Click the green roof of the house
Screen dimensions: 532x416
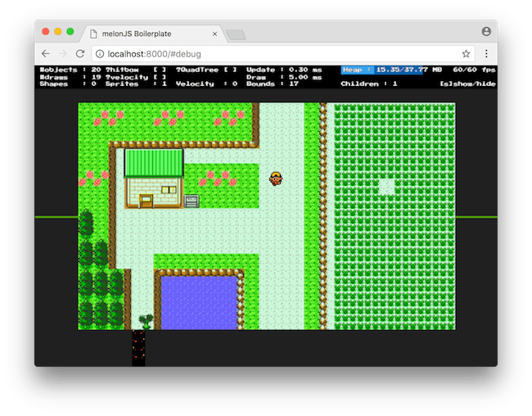click(154, 163)
